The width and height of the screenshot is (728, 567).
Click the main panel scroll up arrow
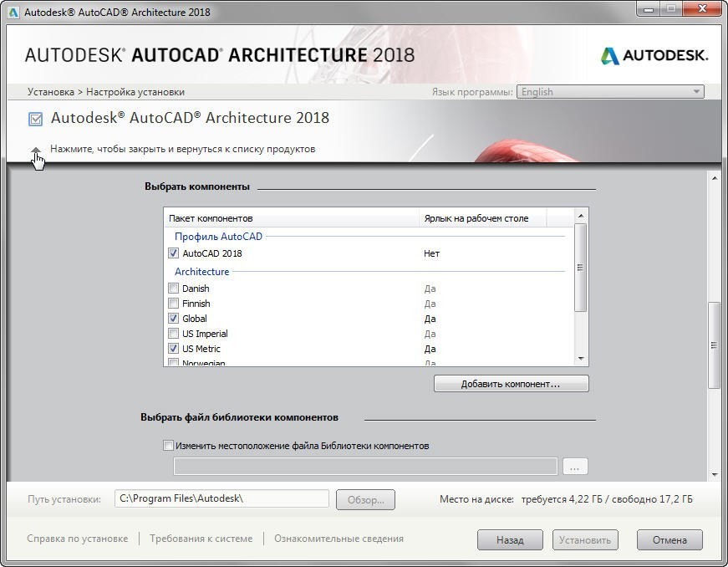pyautogui.click(x=714, y=178)
